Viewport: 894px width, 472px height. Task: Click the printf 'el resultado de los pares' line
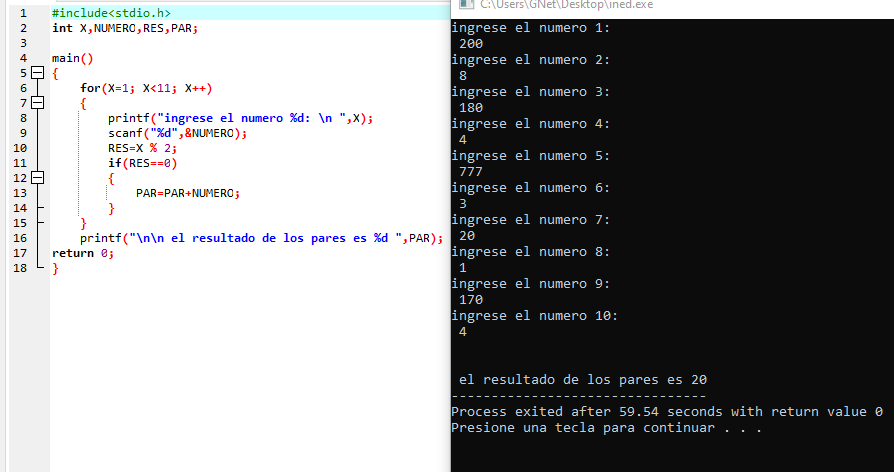(262, 238)
